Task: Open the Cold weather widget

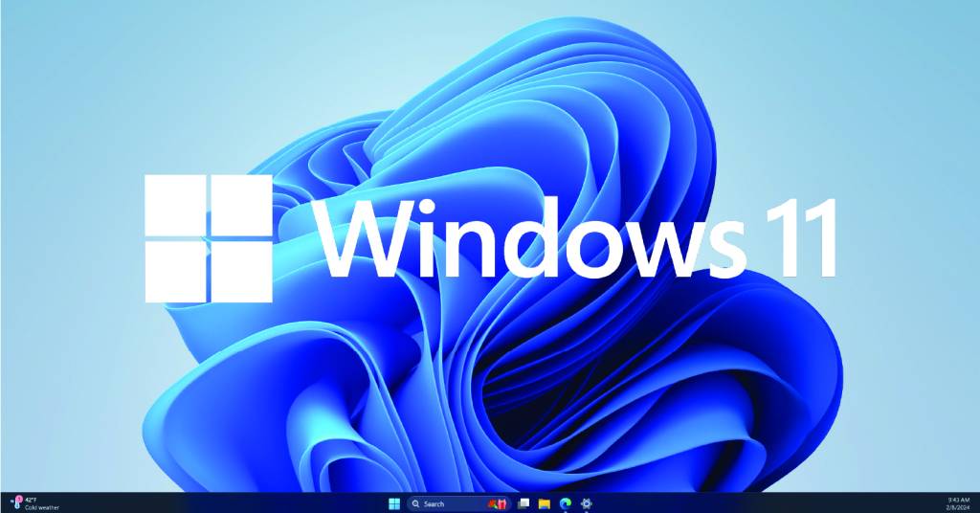Action: click(x=36, y=503)
